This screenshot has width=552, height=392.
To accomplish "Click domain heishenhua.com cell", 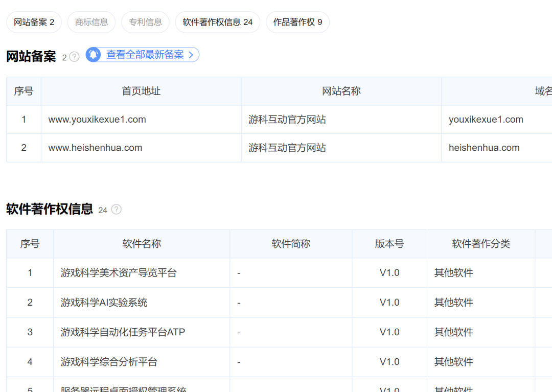I will [x=484, y=148].
